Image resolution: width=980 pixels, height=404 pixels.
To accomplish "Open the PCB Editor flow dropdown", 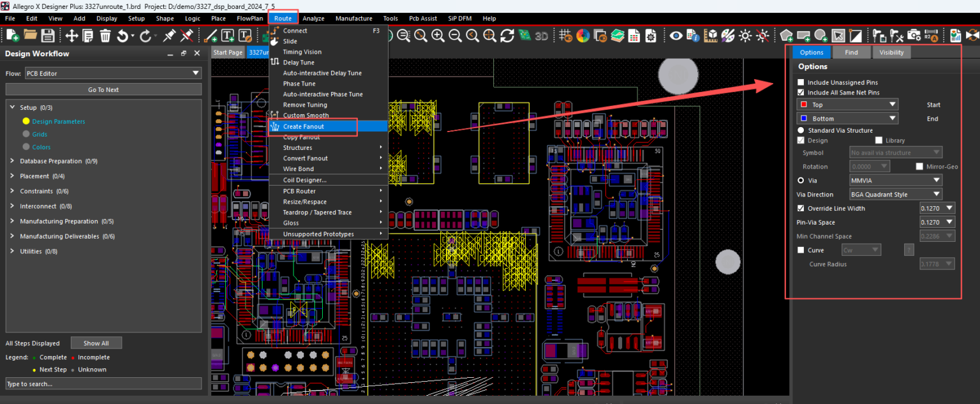I will [x=113, y=73].
